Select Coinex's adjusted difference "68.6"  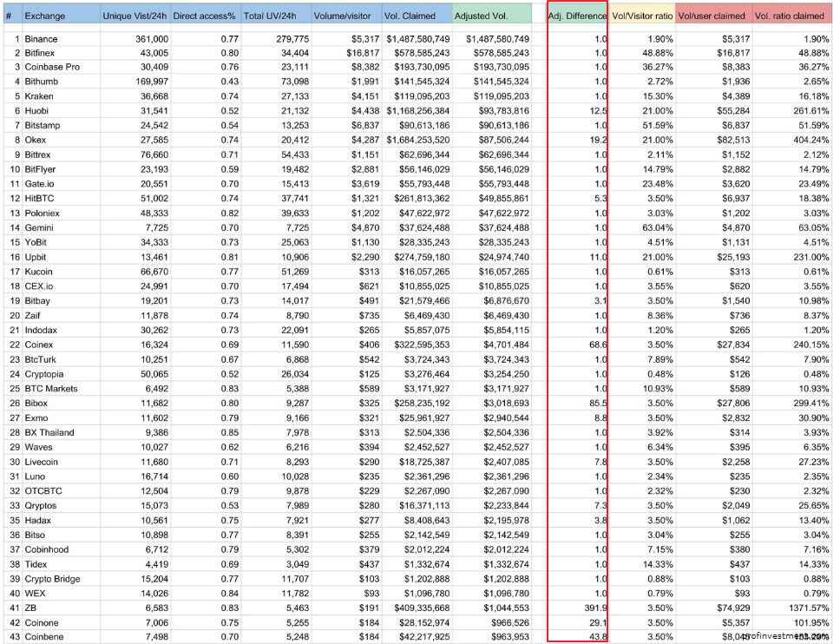point(598,345)
